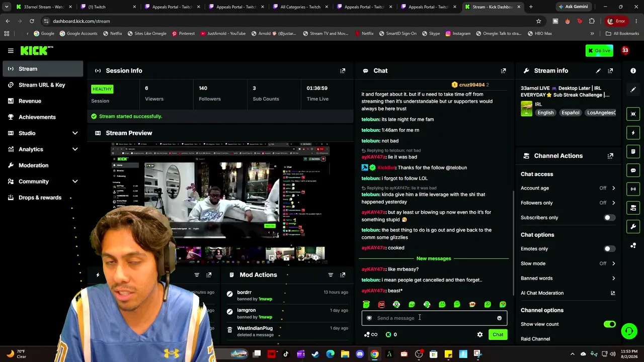Click the Send a message input
The height and width of the screenshot is (362, 644).
tap(434, 318)
